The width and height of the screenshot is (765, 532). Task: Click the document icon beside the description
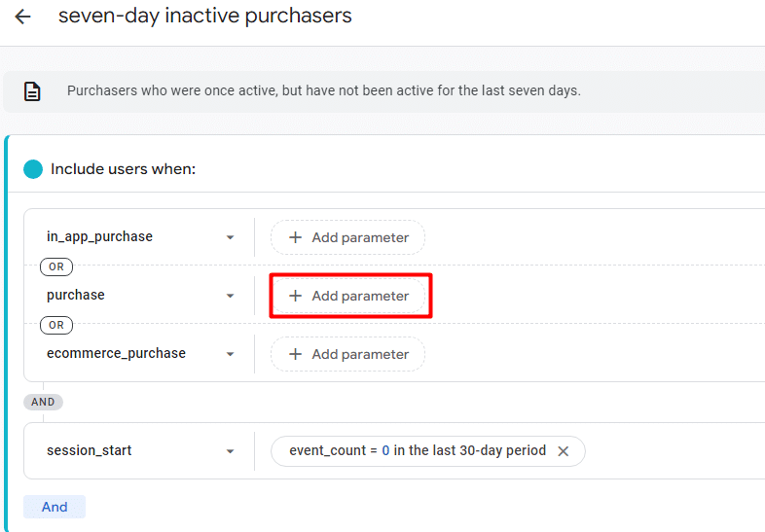[x=32, y=91]
